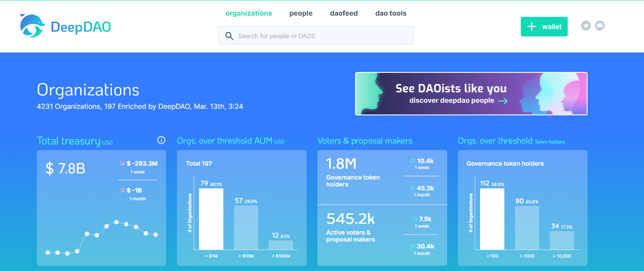Click the Orgs. over threshold Token holders heading

[x=512, y=141]
